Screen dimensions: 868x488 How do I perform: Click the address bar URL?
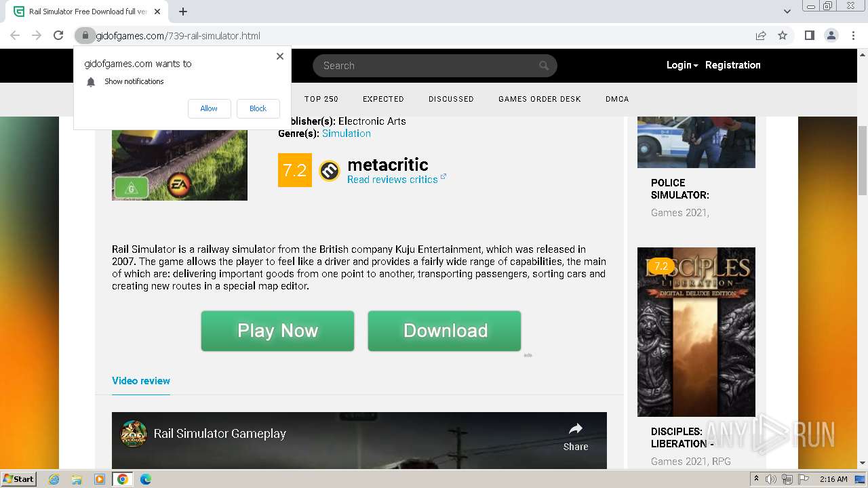coord(178,36)
